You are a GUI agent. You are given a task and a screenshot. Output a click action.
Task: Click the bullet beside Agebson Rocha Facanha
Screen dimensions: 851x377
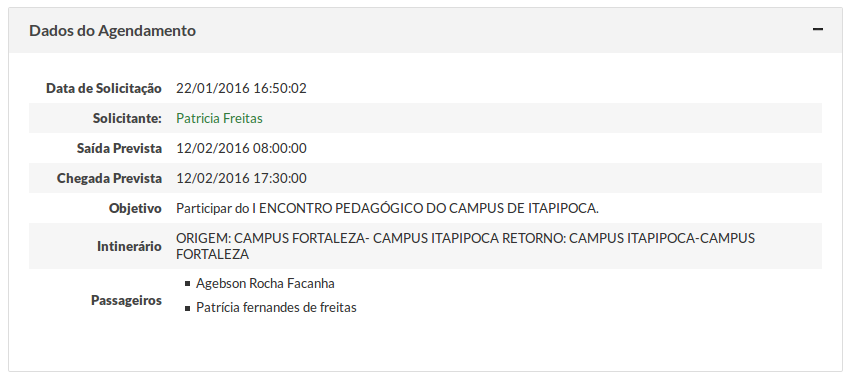click(x=188, y=283)
